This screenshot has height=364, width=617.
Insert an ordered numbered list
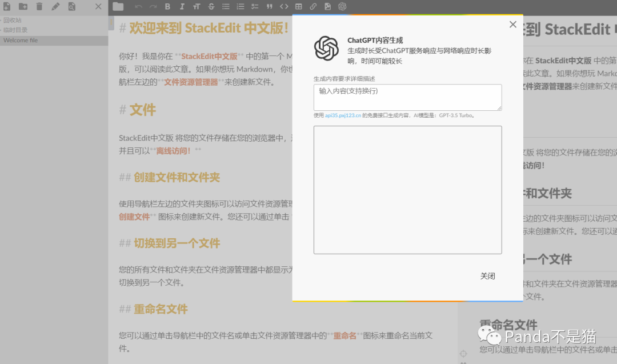coord(241,6)
